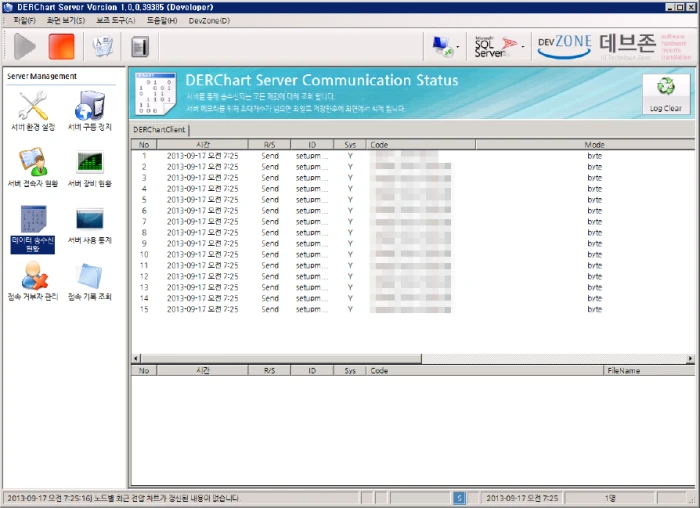700x508 pixels.
Task: Click the horizontal scrollbar left arrow
Action: pos(136,358)
